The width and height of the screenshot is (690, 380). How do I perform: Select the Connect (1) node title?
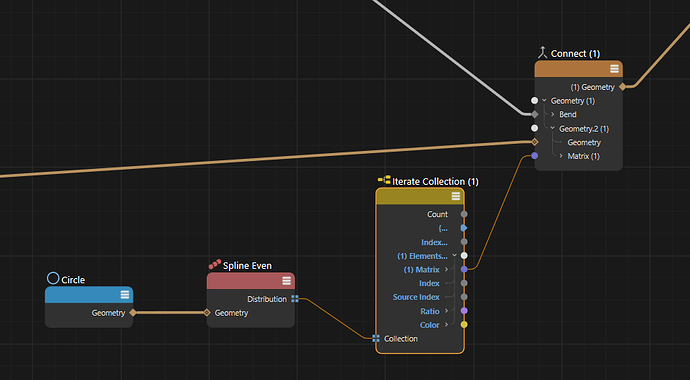coord(575,54)
